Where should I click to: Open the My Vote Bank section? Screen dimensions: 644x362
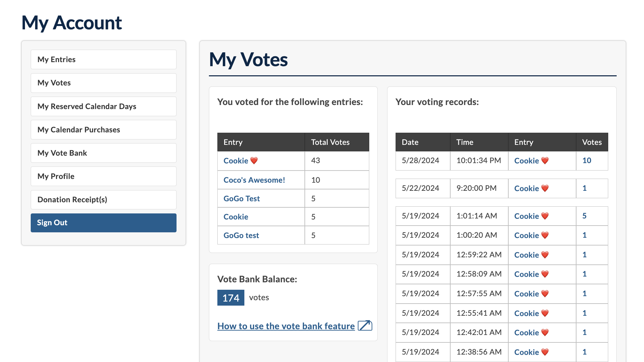point(103,153)
